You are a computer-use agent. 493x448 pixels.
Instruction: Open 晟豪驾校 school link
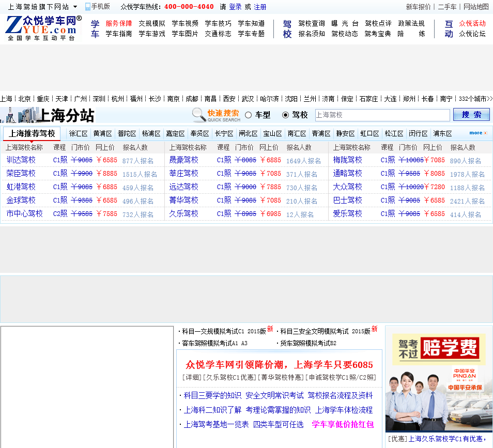tap(184, 160)
